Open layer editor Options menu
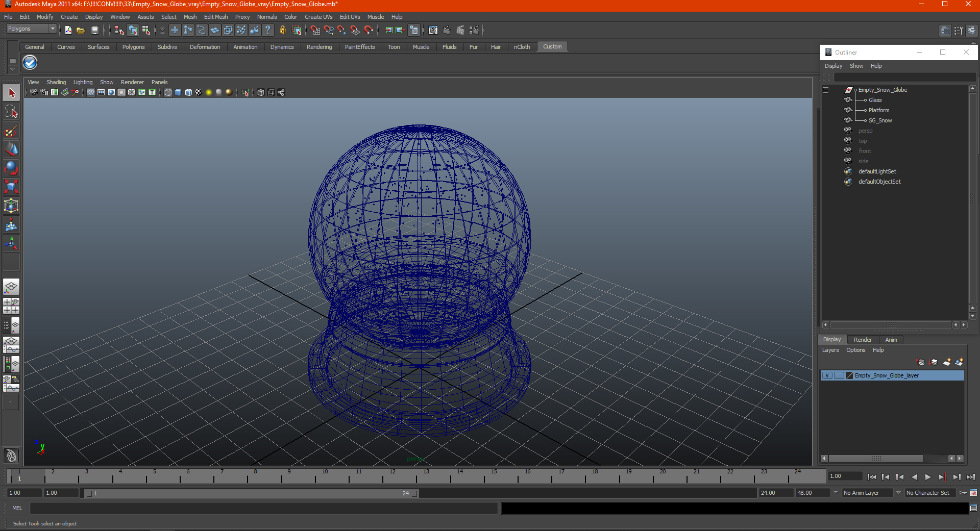980x531 pixels. point(855,350)
